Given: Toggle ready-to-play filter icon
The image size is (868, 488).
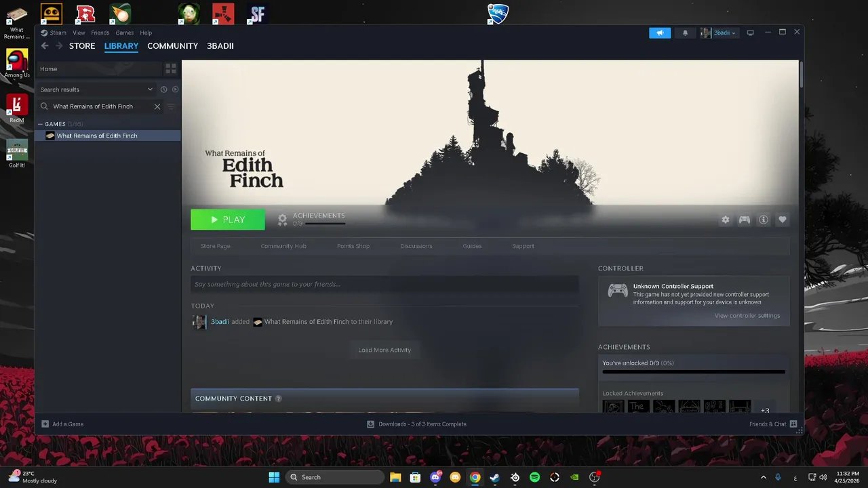Looking at the screenshot, I should click(175, 89).
